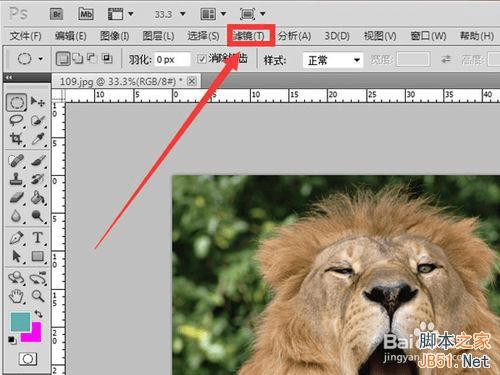The width and height of the screenshot is (500, 375).
Task: Open the 帮助(H) menu
Action: (x=477, y=36)
